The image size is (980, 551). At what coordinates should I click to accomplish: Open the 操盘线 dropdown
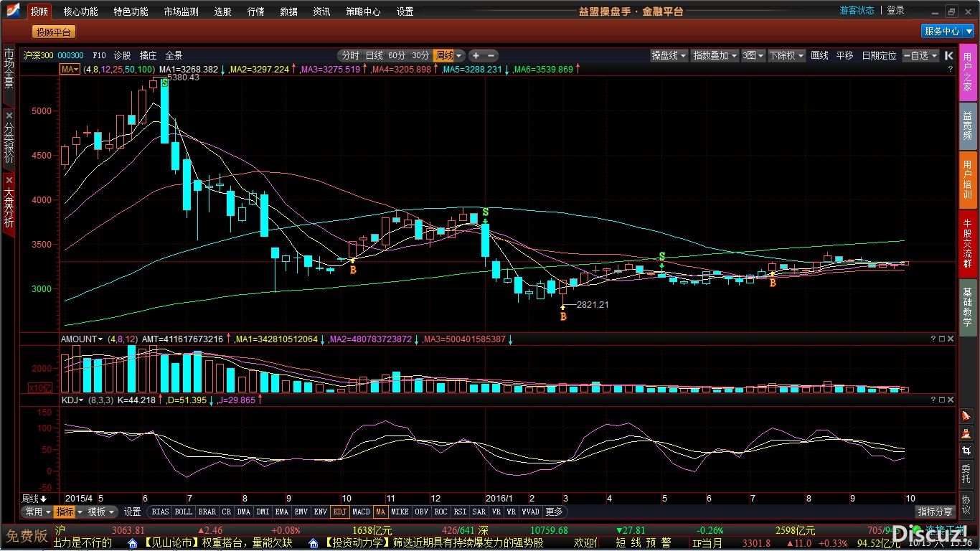click(x=669, y=55)
